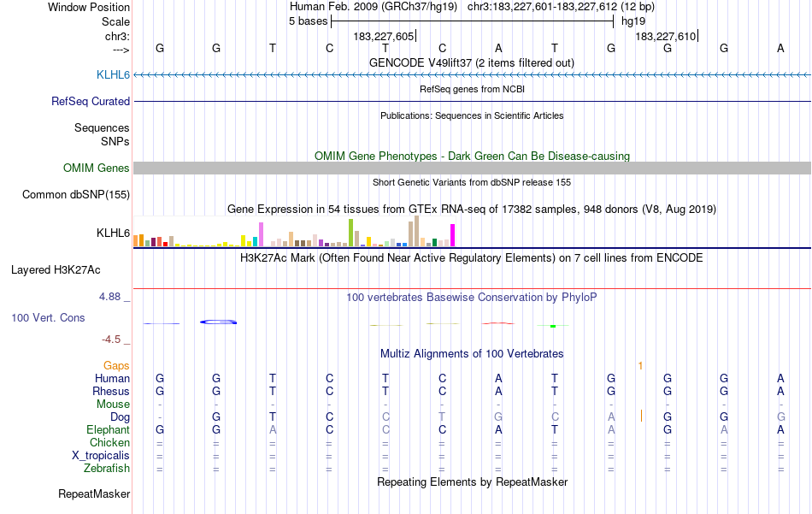The image size is (812, 514).
Task: Click the Layered H3K27Ac track label
Action: (x=56, y=269)
